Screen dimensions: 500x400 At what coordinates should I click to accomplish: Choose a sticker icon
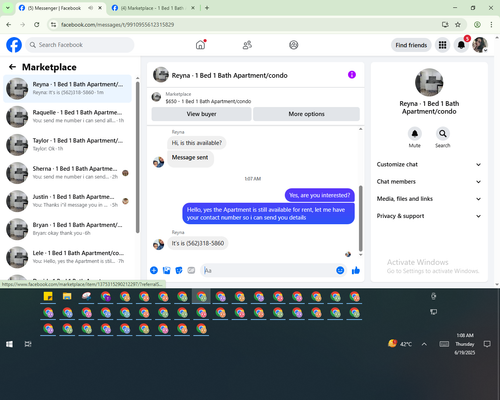[179, 270]
